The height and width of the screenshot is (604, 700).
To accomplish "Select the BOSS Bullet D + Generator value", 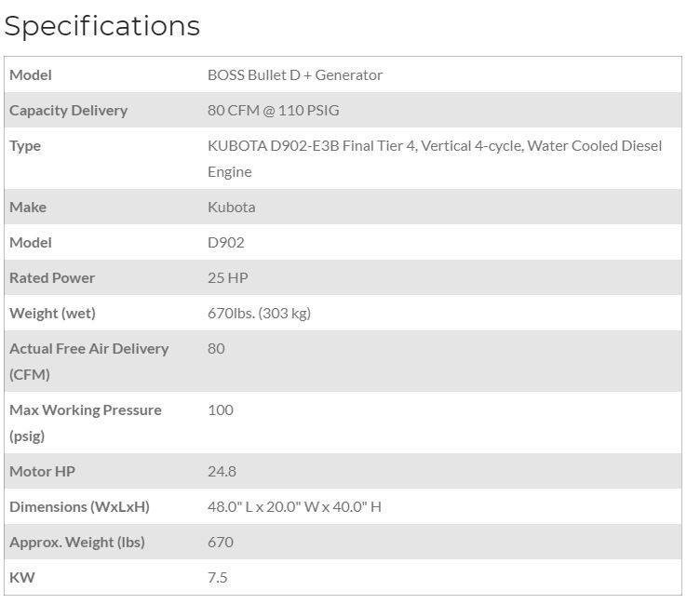I will 294,74.
